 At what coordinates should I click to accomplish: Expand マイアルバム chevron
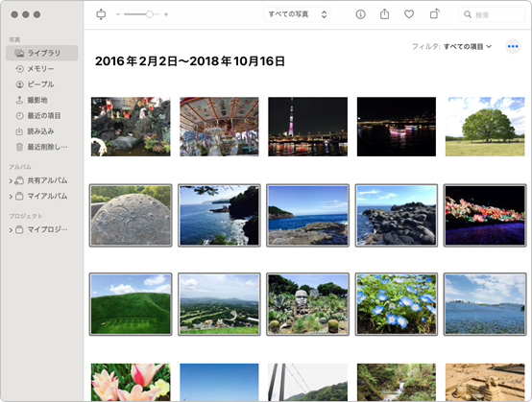[11, 197]
